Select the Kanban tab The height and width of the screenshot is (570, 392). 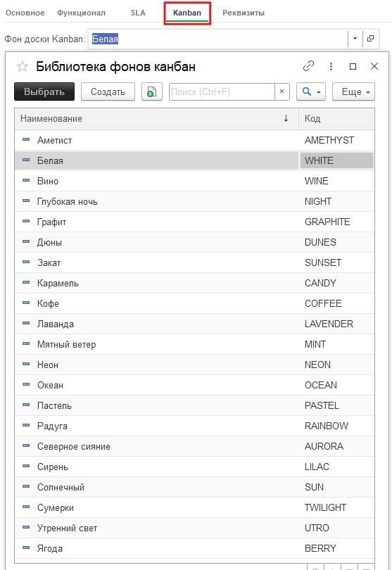[x=187, y=13]
